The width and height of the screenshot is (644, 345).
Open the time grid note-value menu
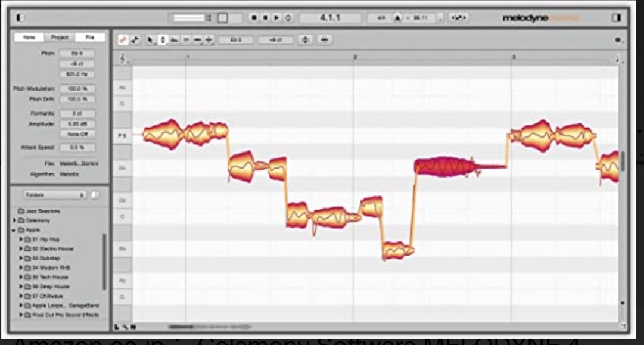[619, 60]
